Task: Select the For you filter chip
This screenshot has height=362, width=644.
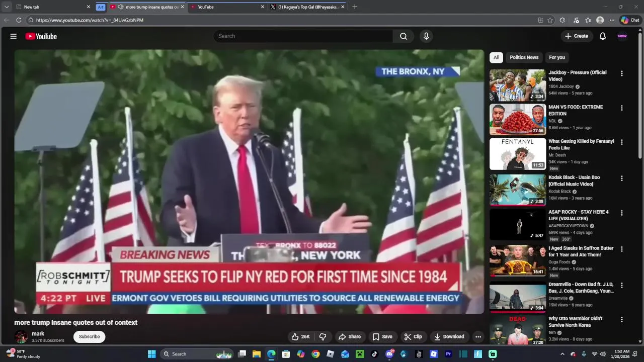Action: tap(557, 57)
